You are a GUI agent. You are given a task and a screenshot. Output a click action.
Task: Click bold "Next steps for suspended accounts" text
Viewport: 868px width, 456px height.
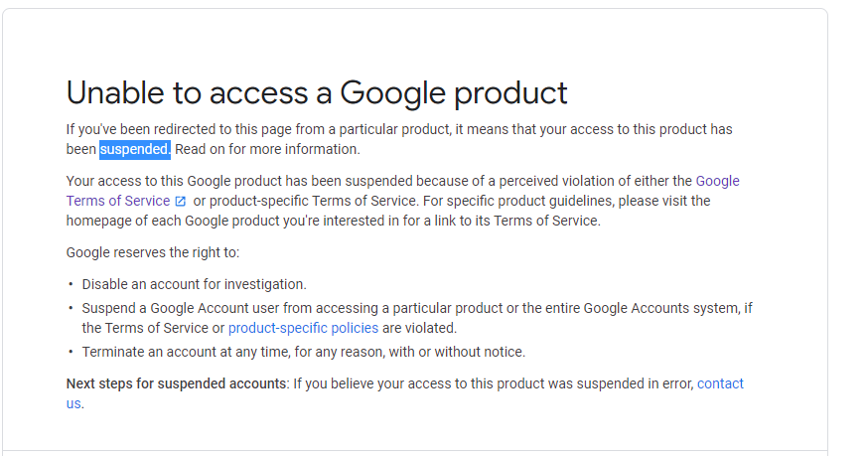(x=176, y=383)
